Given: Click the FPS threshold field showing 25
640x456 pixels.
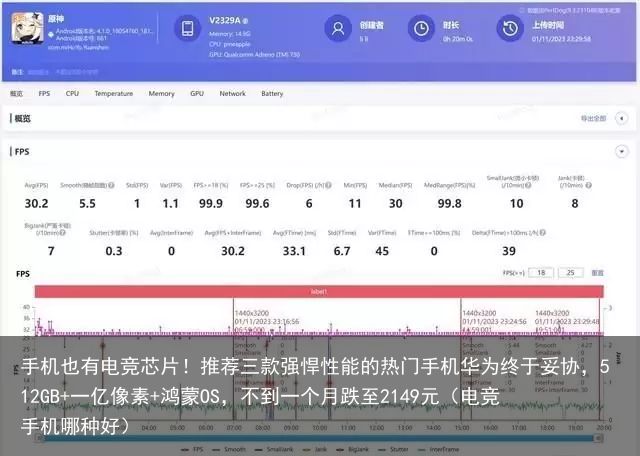Looking at the screenshot, I should (x=570, y=273).
